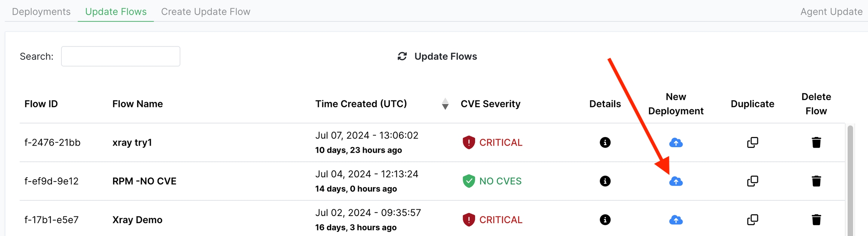This screenshot has height=236, width=868.
Task: Open the Create Update Flow tab
Action: (x=206, y=12)
